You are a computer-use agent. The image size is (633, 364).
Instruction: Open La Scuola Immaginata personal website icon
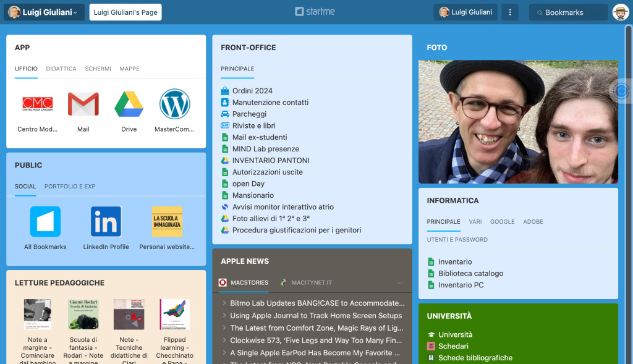167,221
